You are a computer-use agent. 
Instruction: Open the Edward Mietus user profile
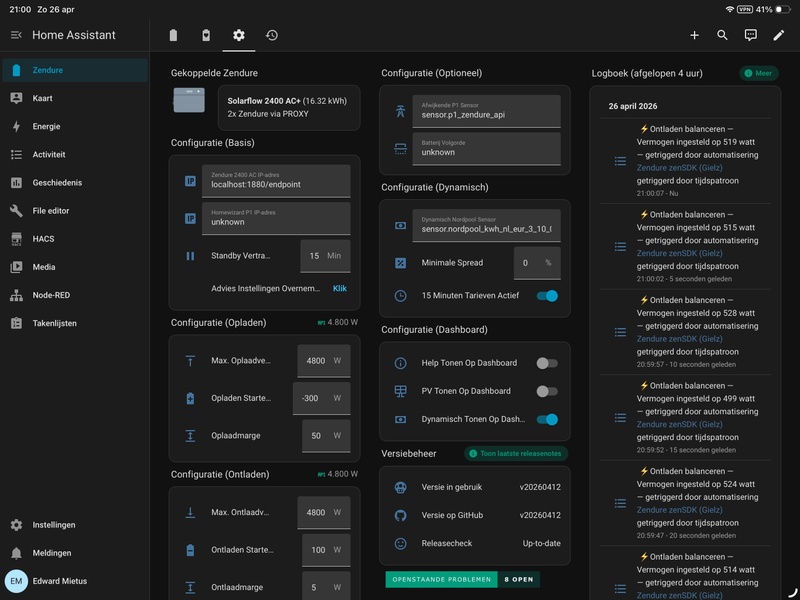58,581
